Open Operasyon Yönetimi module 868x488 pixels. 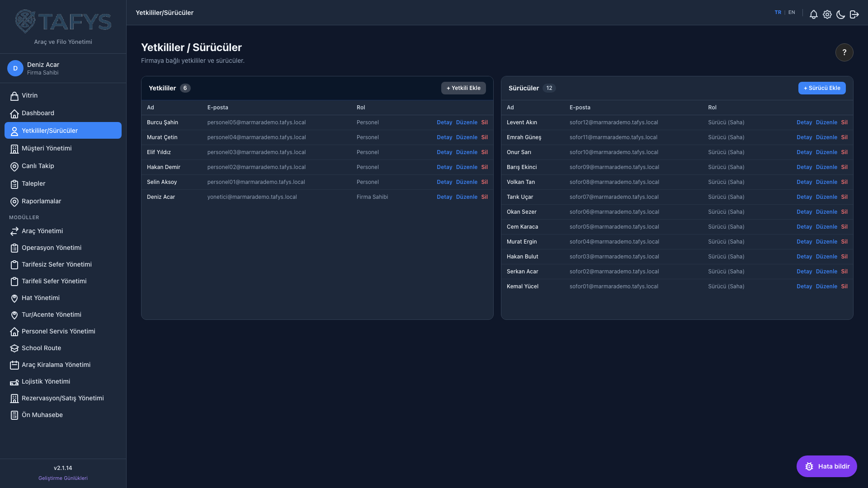(x=63, y=248)
